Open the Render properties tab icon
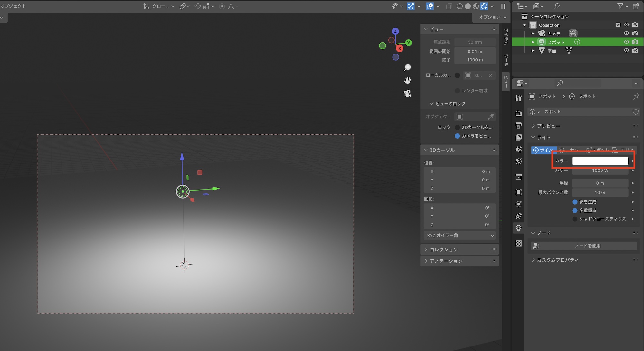Image resolution: width=644 pixels, height=351 pixels. 518,113
